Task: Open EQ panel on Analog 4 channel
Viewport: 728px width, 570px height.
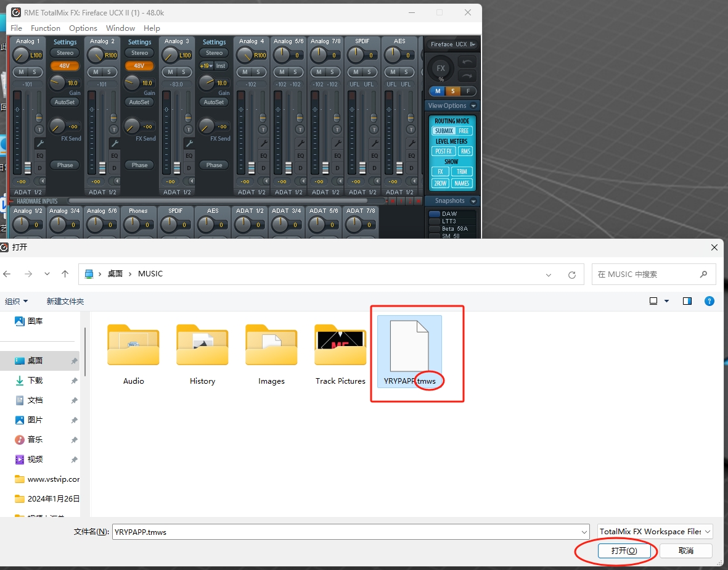Action: tap(263, 155)
